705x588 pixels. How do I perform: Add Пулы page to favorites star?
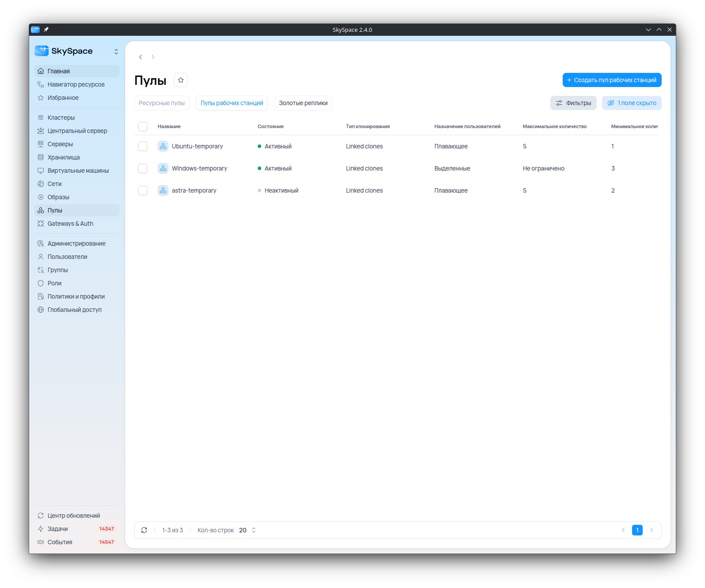181,80
